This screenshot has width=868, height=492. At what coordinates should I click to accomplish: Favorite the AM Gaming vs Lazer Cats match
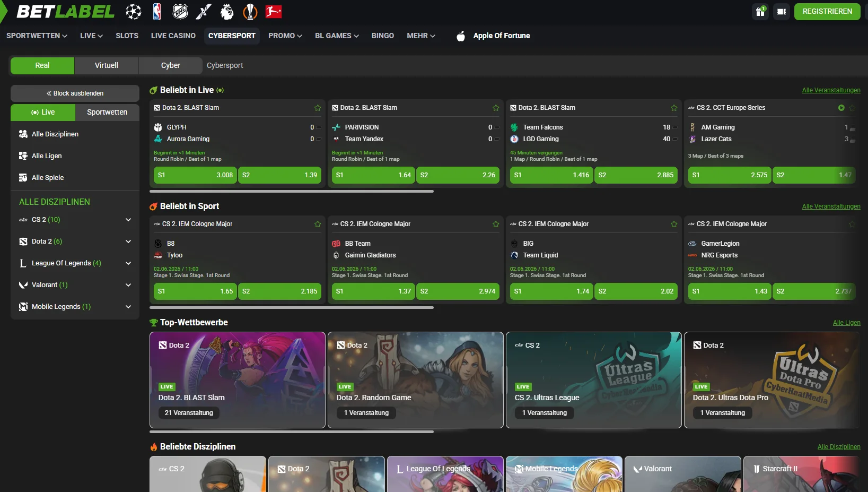pos(852,108)
